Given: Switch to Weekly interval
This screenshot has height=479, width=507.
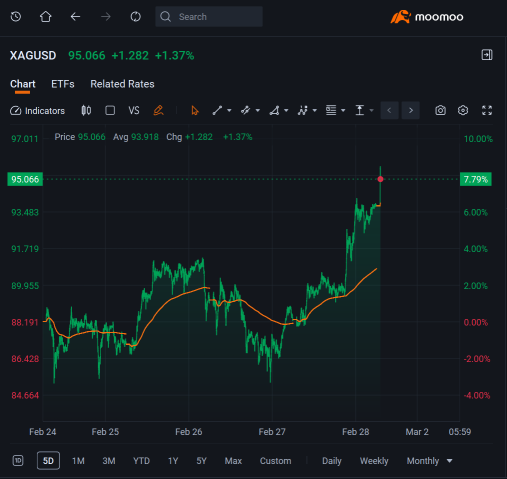Looking at the screenshot, I should click(x=374, y=461).
